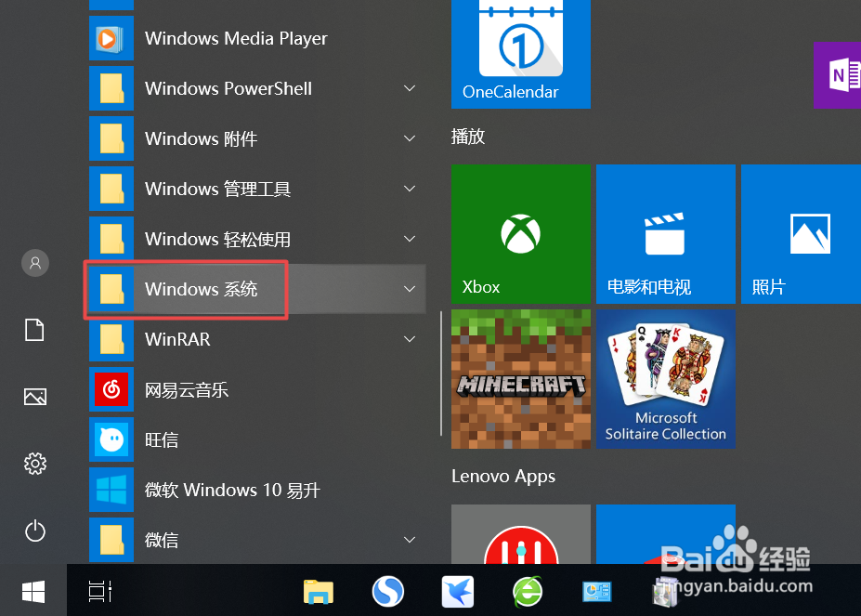Open 旺信 app icon

111,439
